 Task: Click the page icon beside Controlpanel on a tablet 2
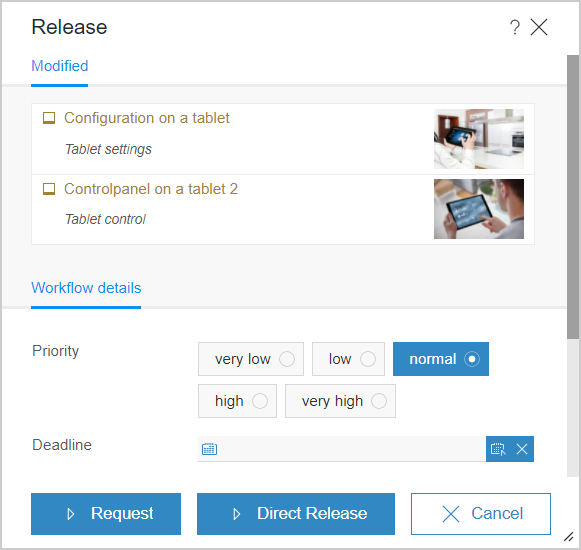pyautogui.click(x=49, y=189)
